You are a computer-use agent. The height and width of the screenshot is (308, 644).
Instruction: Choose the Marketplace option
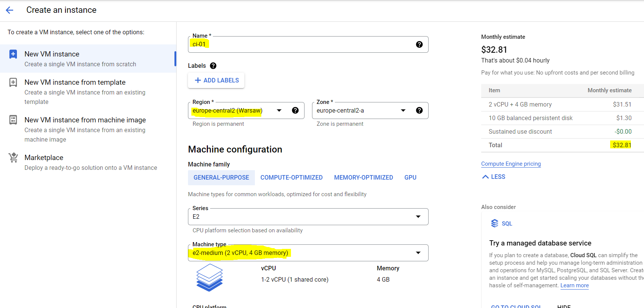(x=88, y=162)
